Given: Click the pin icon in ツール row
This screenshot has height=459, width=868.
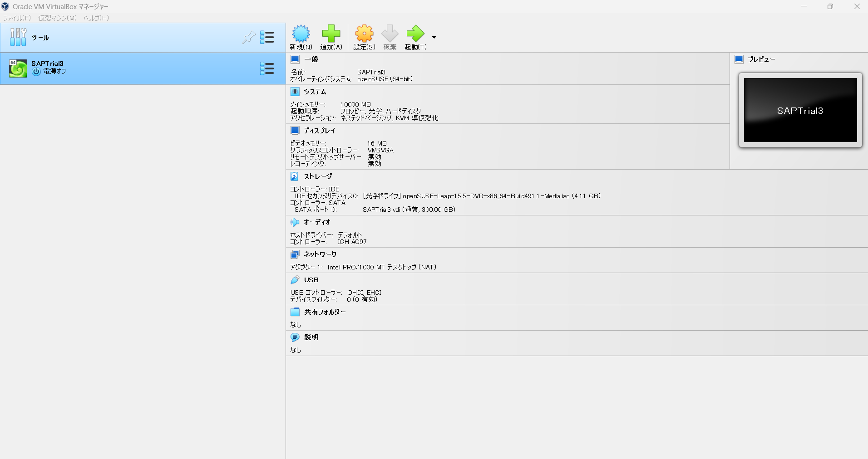Looking at the screenshot, I should click(x=248, y=37).
